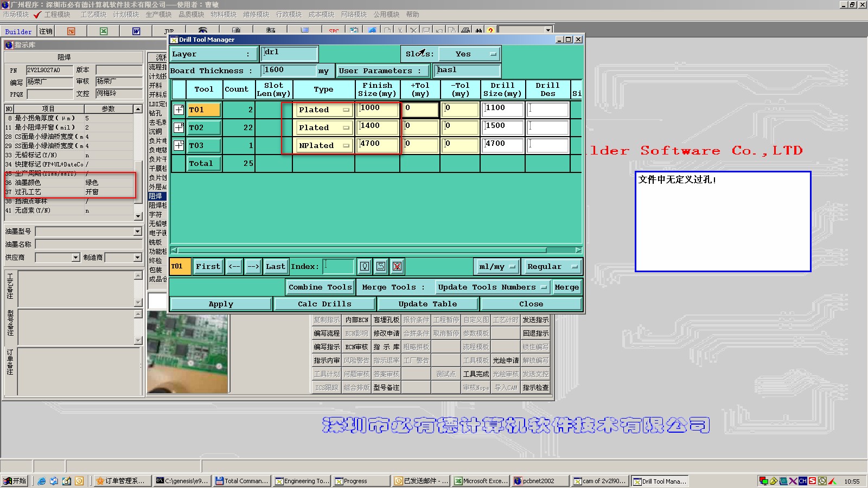The height and width of the screenshot is (488, 868).
Task: Go to First tool
Action: [x=208, y=266]
